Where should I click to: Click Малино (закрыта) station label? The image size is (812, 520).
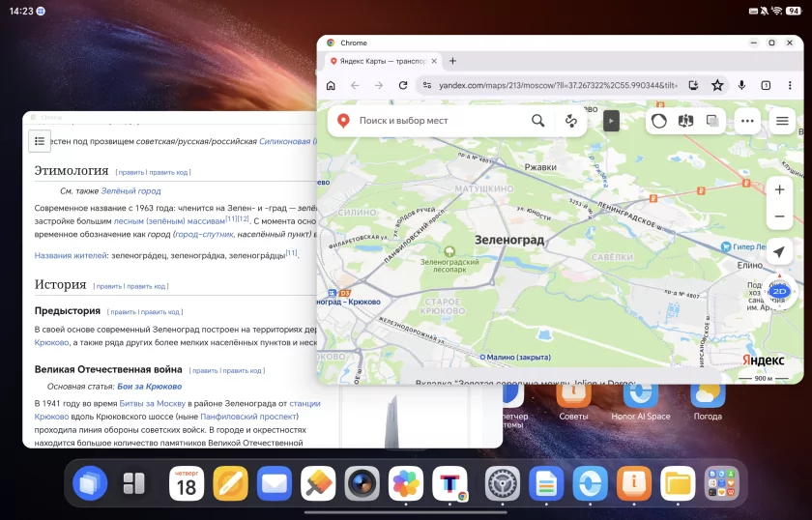tap(515, 358)
